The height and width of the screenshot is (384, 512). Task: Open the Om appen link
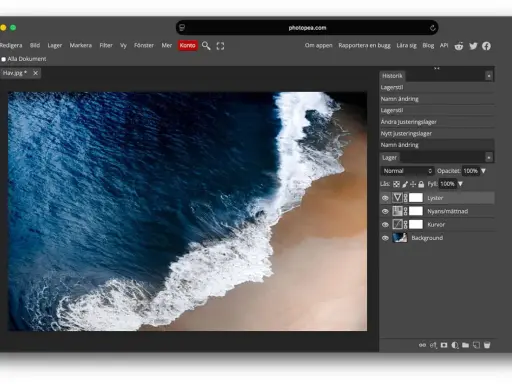click(x=318, y=45)
